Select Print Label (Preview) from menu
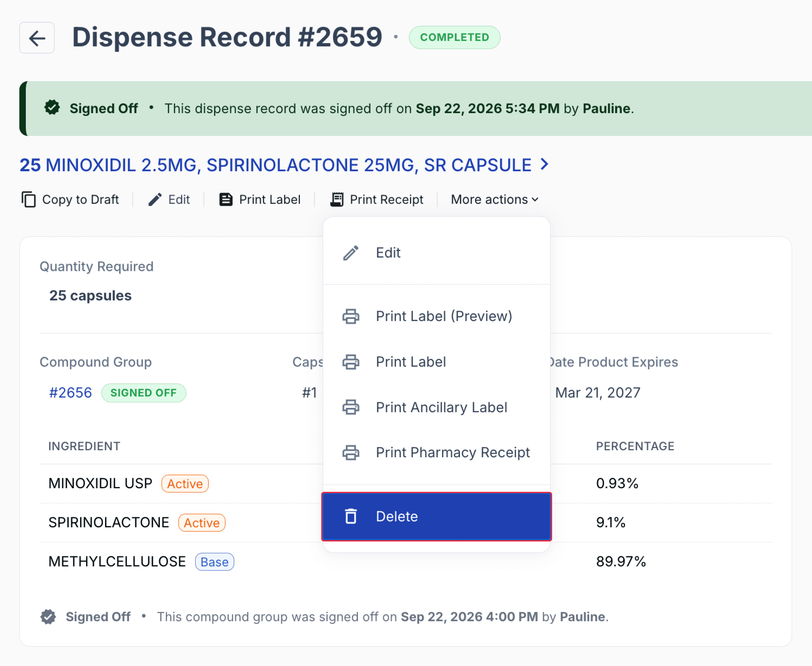 (436, 316)
